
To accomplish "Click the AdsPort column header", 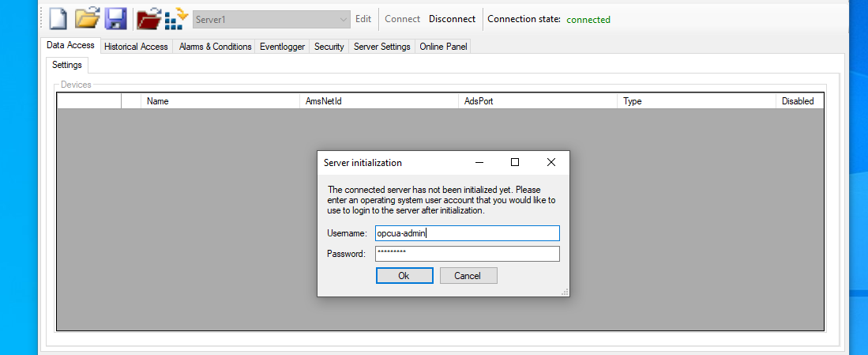I will 538,101.
